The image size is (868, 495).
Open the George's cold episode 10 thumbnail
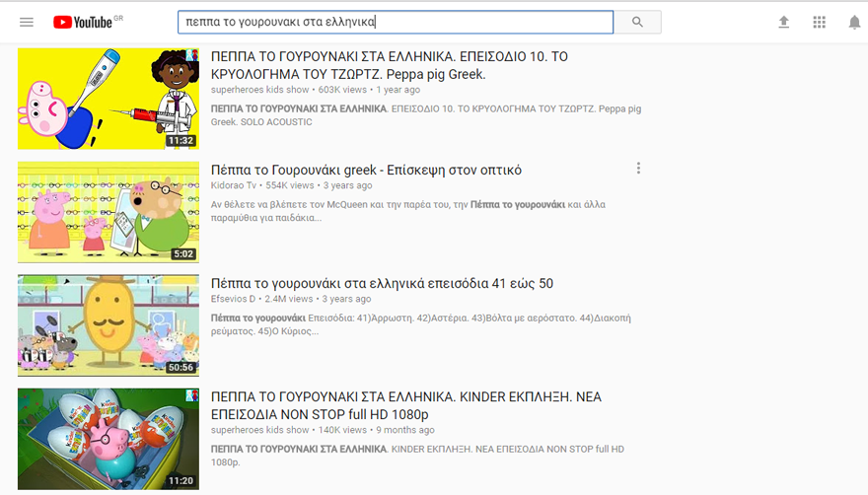point(108,99)
